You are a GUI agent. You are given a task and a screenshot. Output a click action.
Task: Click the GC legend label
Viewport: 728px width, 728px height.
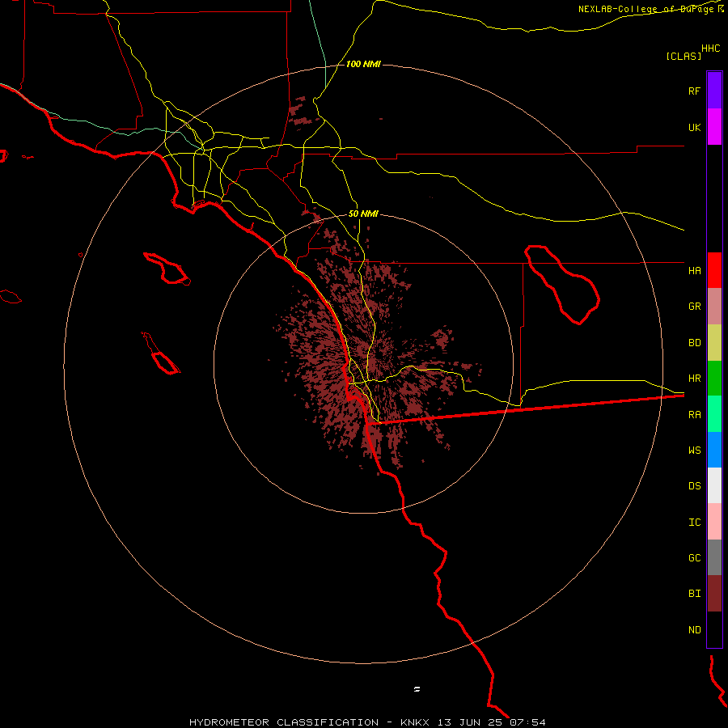pyautogui.click(x=694, y=557)
